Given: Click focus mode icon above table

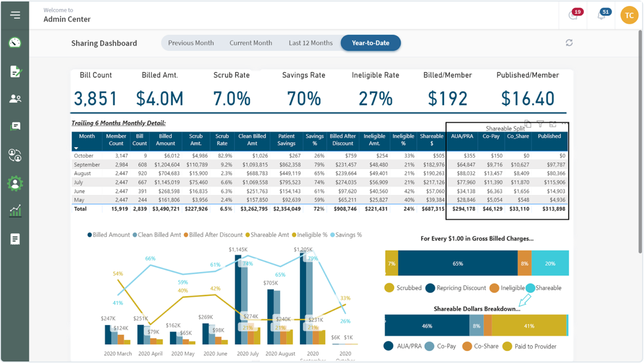Looking at the screenshot, I should pyautogui.click(x=553, y=124).
